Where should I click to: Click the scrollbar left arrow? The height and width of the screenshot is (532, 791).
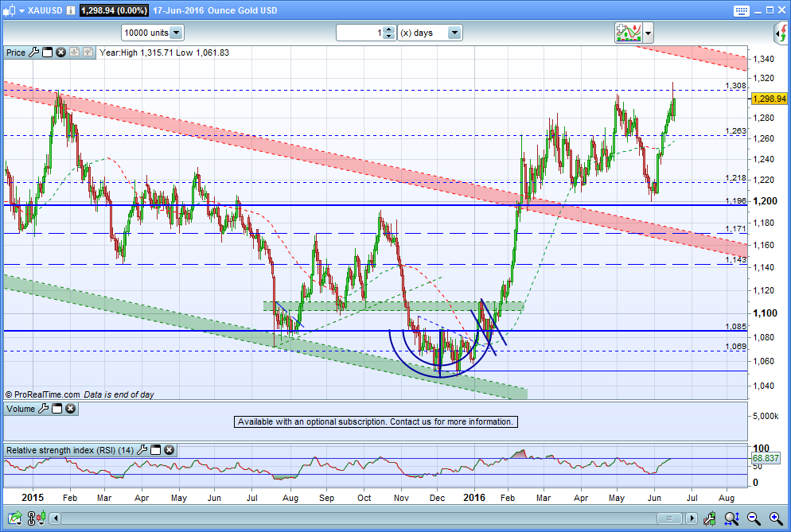(56, 518)
